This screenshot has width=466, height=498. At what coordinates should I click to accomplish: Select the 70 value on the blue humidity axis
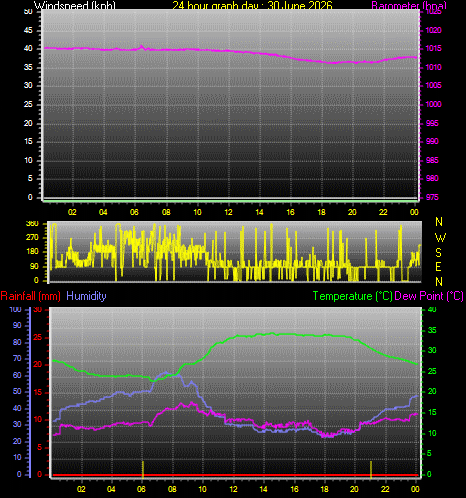17,358
